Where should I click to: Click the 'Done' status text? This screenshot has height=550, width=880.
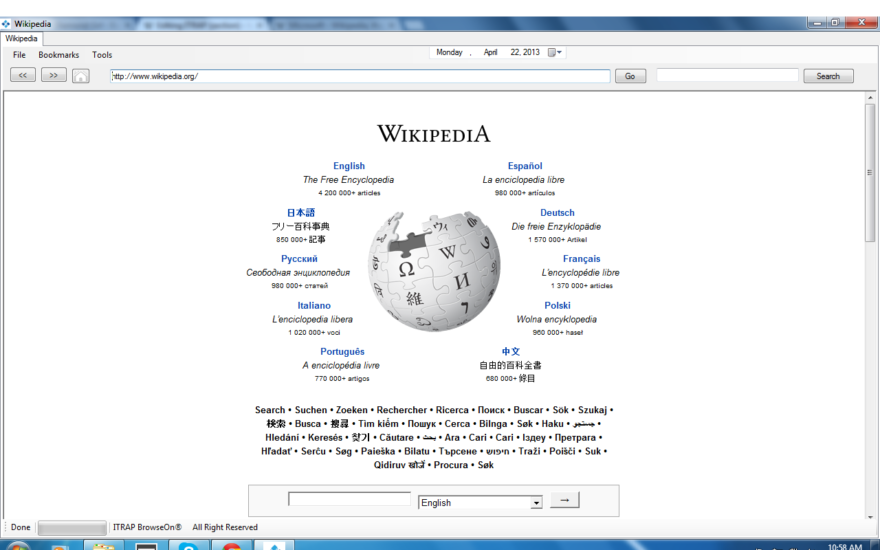tap(20, 528)
